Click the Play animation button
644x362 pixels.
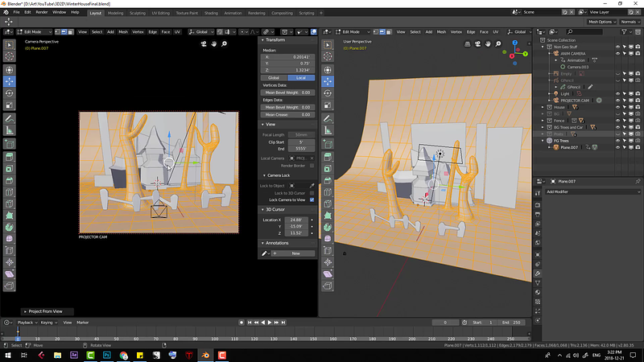270,323
